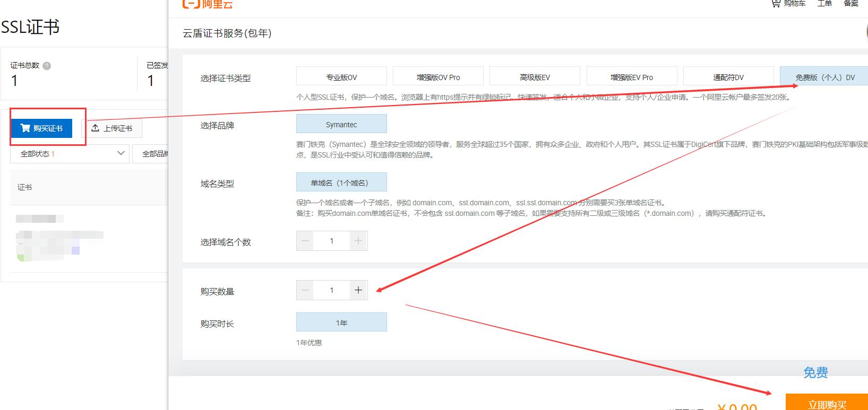Decrease the 选择域名个数 value
Screen dimensions: 868x410
tap(305, 241)
